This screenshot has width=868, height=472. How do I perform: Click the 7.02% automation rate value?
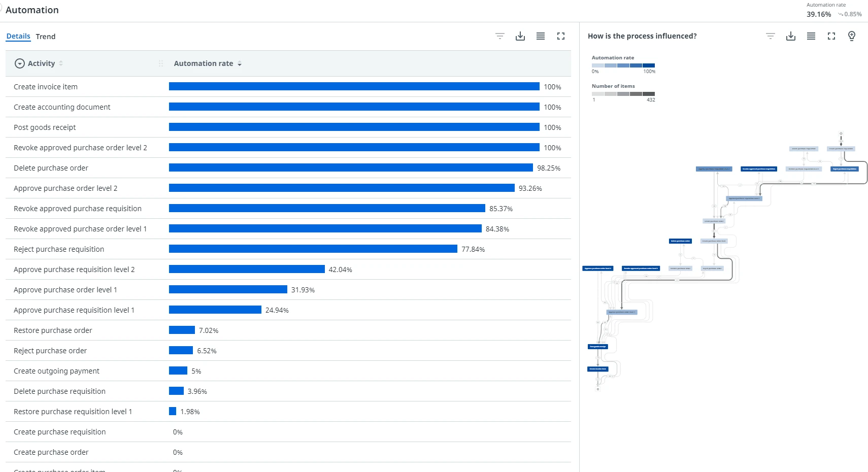209,330
